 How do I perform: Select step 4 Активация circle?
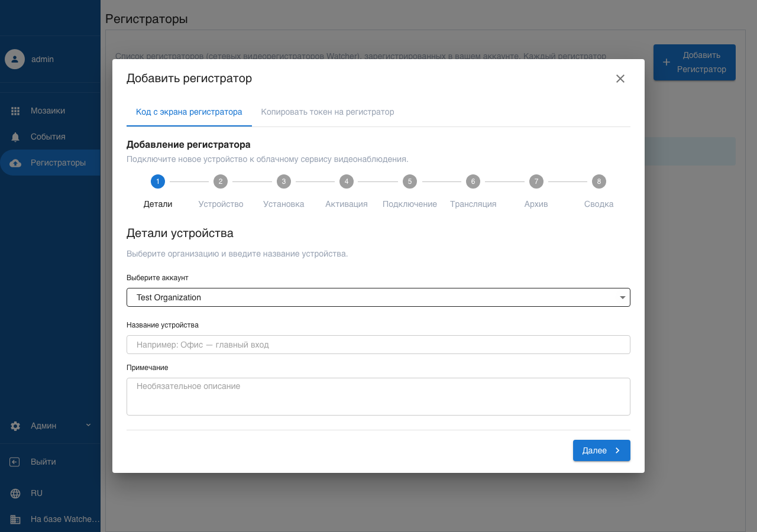(x=347, y=181)
